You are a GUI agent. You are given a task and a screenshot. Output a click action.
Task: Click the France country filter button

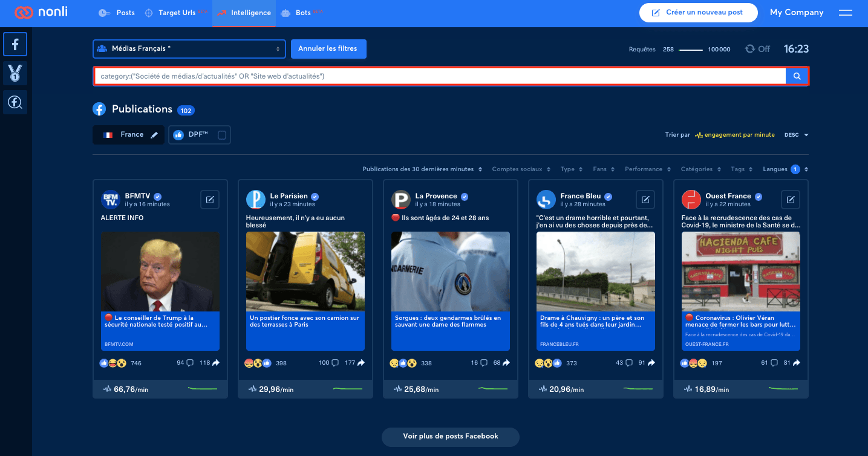click(x=128, y=135)
